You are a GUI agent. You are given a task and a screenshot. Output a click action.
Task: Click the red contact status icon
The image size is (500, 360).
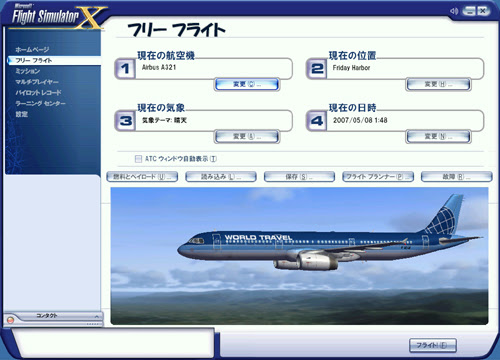click(10, 320)
